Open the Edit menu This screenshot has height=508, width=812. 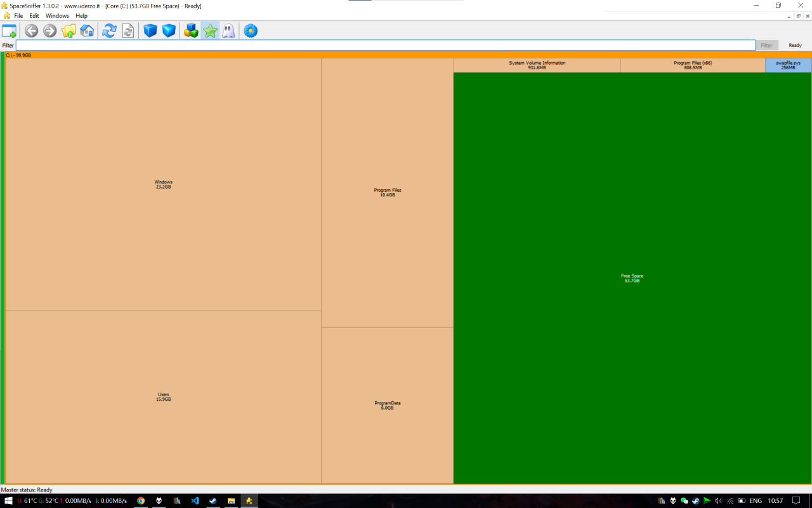(x=34, y=16)
